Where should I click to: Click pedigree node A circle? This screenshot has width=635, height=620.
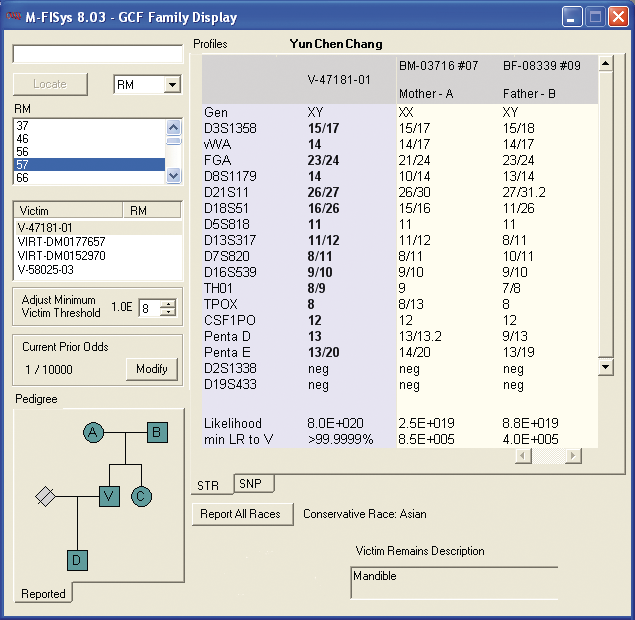(x=93, y=432)
